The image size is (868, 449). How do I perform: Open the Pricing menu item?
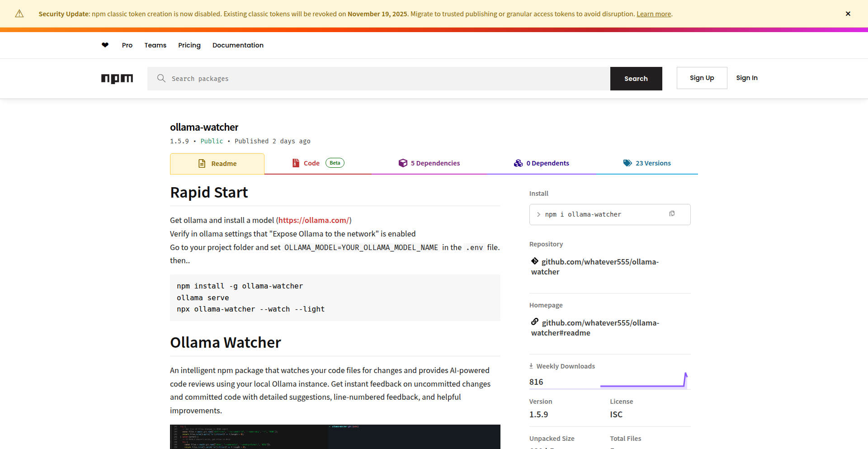point(189,45)
